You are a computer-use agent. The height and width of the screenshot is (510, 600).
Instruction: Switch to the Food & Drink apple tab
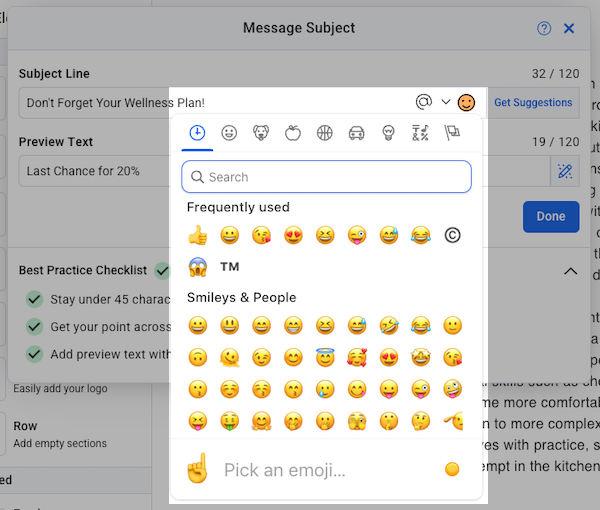(x=293, y=133)
